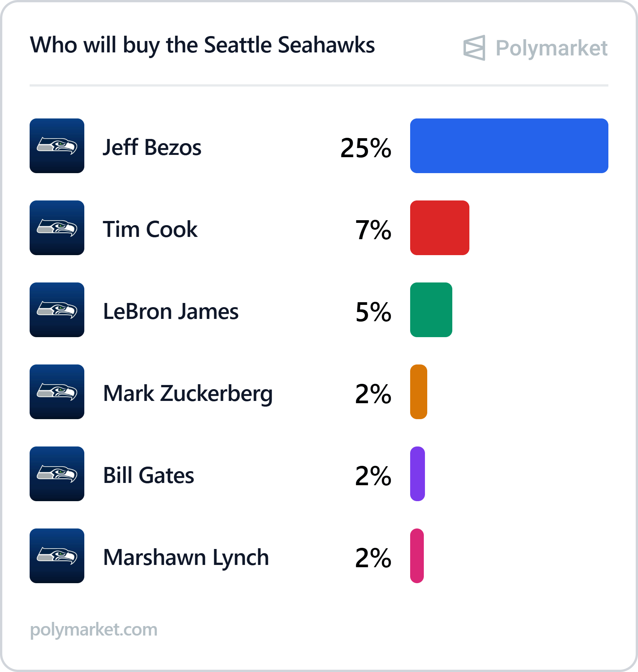638x672 pixels.
Task: Select the purple Bill Gates bar
Action: point(417,474)
